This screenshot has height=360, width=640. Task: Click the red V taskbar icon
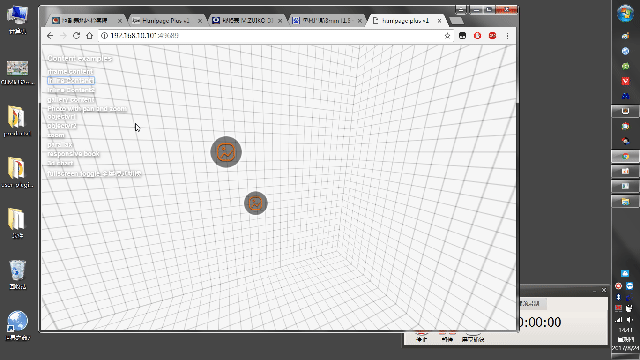point(625,81)
